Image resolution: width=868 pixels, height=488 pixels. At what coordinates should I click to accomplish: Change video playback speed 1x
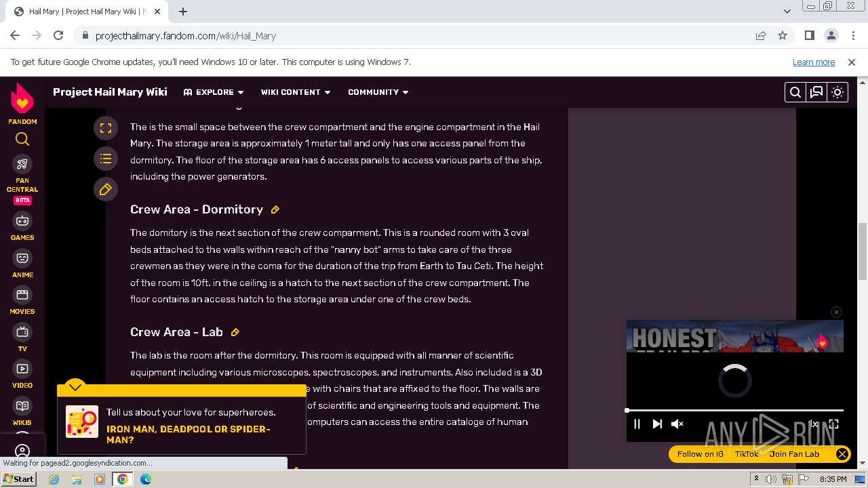tap(813, 424)
